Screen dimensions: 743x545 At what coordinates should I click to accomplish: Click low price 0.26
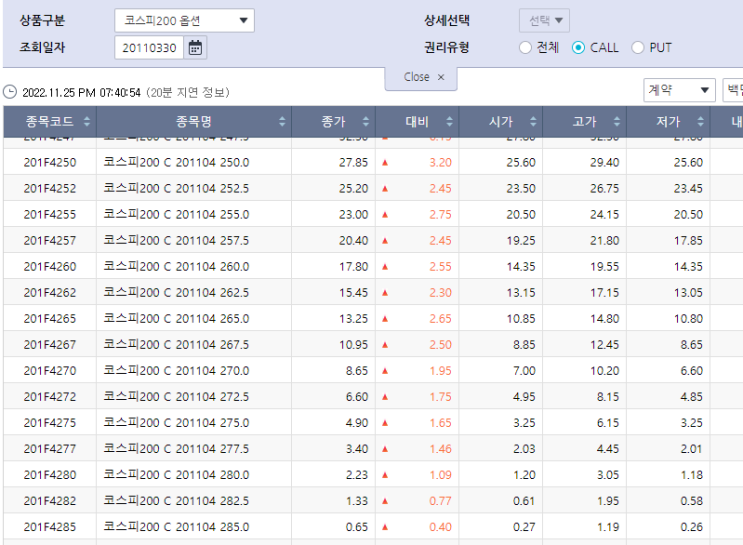click(692, 527)
